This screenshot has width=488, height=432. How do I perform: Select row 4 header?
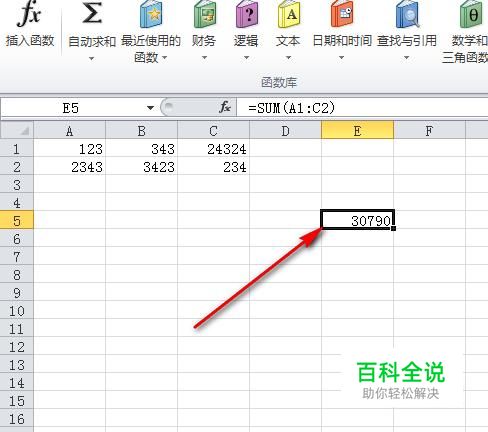point(17,203)
